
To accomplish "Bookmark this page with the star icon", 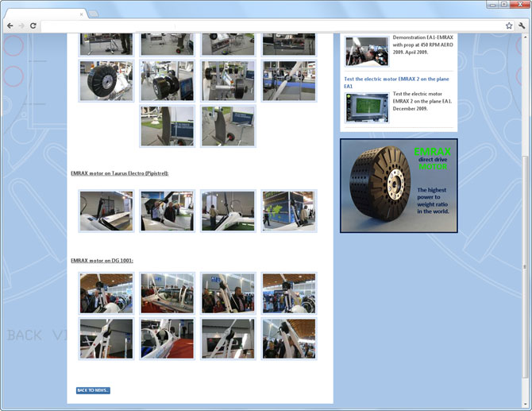I will click(x=509, y=25).
